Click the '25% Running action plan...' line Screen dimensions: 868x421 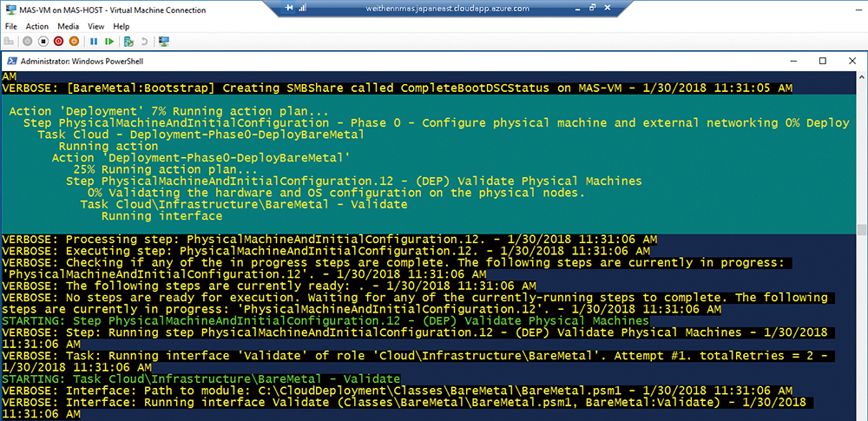tap(166, 169)
